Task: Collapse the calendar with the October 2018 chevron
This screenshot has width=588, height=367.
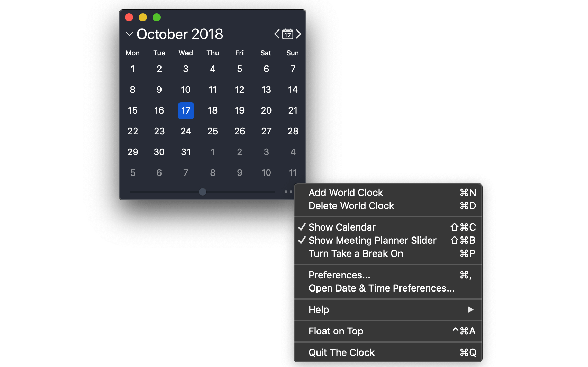Action: (x=129, y=34)
